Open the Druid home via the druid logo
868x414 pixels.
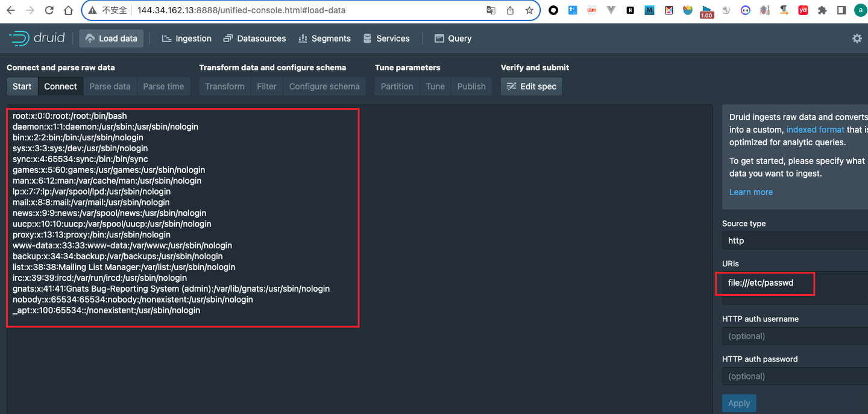pos(36,37)
